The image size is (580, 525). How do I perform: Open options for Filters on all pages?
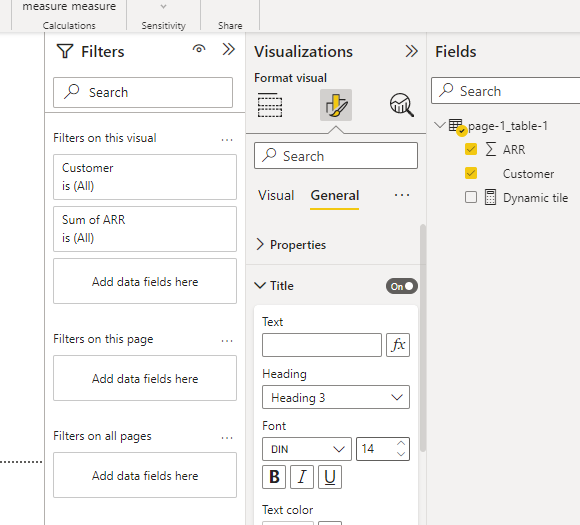pos(227,438)
